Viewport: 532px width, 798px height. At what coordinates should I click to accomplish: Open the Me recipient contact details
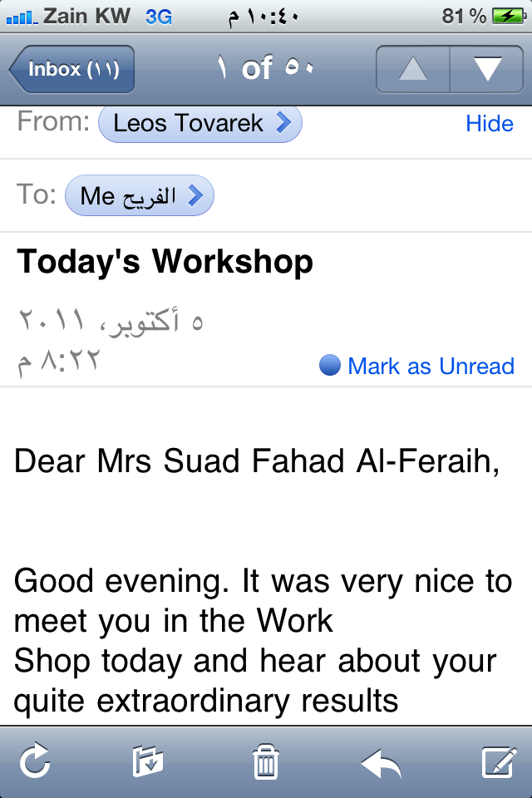(x=139, y=196)
